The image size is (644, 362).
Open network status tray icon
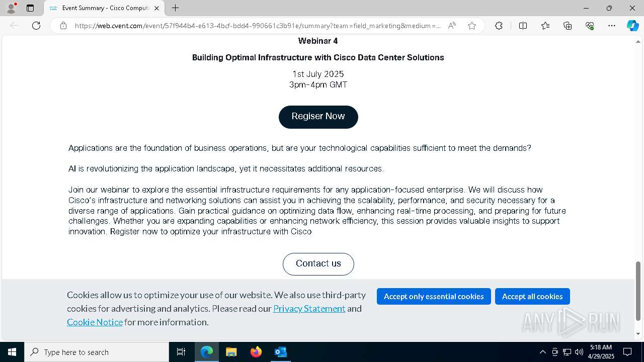[567, 352]
